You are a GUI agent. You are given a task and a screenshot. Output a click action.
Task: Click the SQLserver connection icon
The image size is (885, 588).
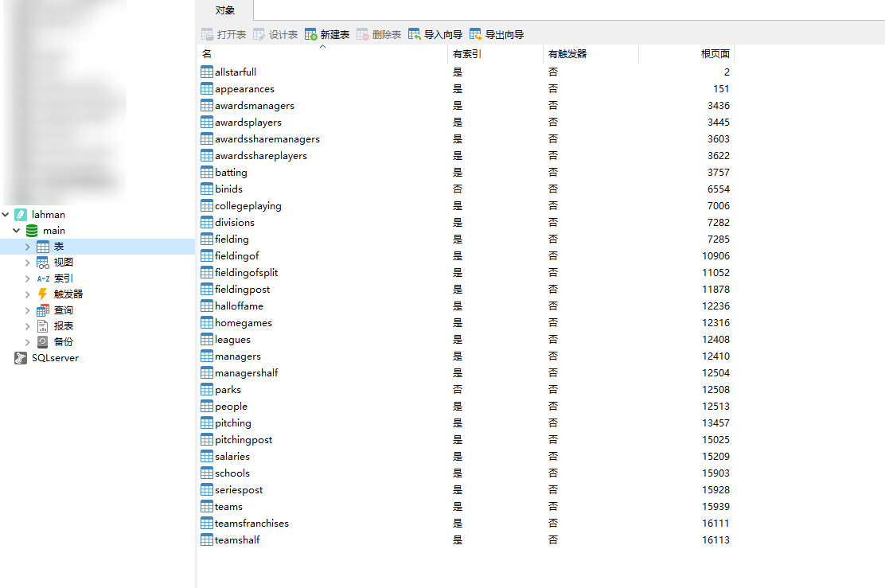click(x=21, y=358)
